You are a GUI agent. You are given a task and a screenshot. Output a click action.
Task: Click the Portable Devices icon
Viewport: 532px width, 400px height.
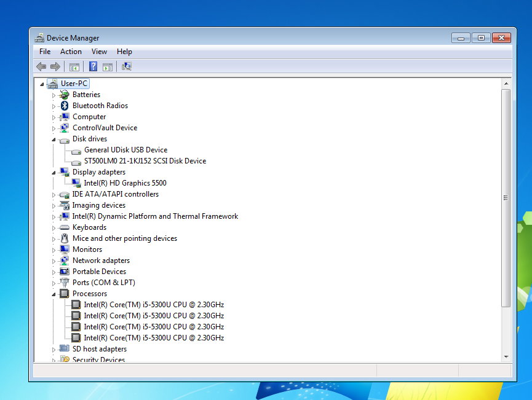[x=64, y=272]
